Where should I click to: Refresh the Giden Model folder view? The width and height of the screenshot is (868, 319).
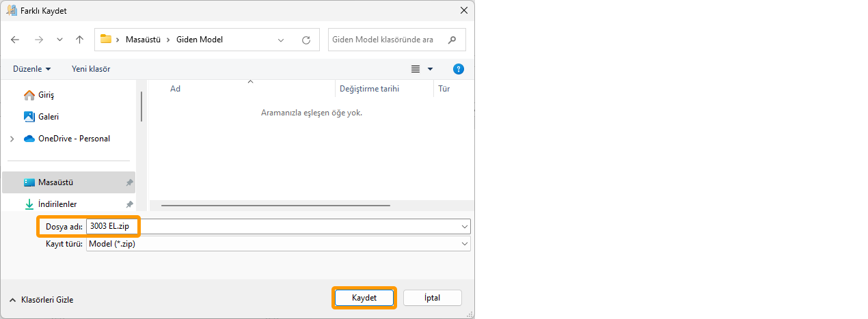[x=306, y=40]
